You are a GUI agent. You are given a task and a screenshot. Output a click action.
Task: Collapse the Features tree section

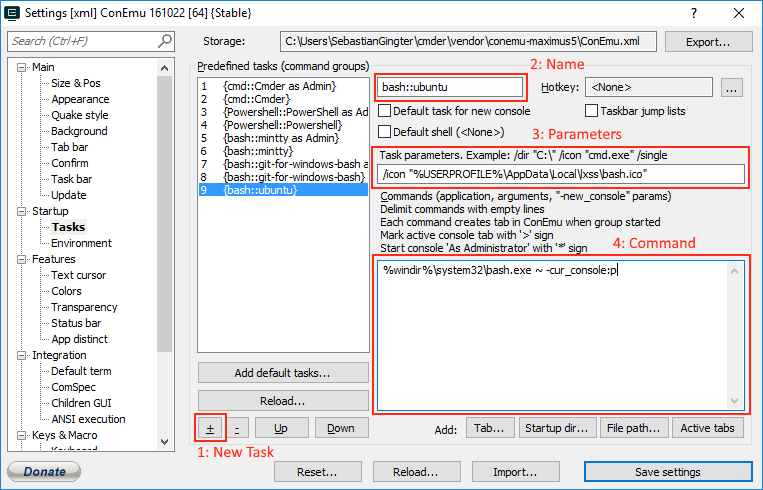pyautogui.click(x=24, y=259)
